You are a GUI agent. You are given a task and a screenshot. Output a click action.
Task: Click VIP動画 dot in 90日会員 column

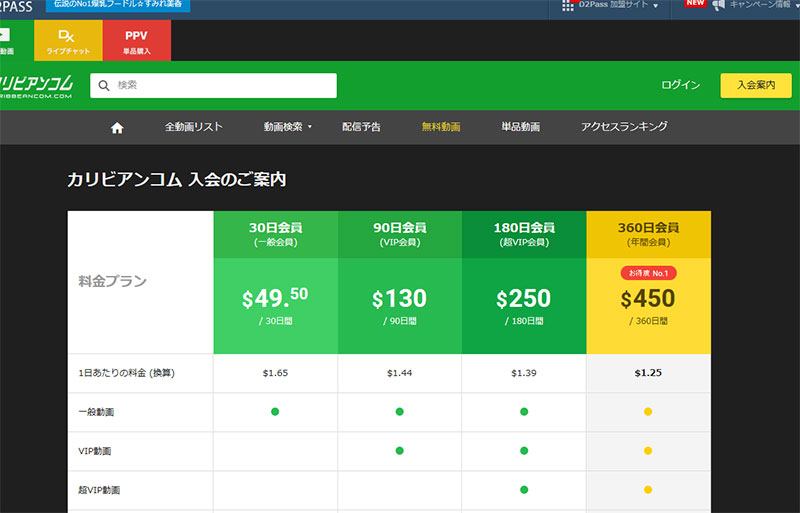(x=399, y=451)
